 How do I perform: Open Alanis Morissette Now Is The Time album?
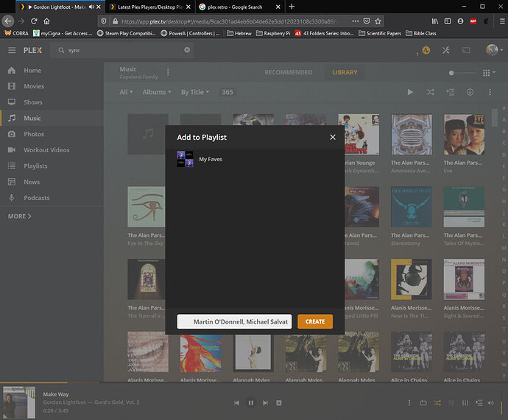pos(412,280)
